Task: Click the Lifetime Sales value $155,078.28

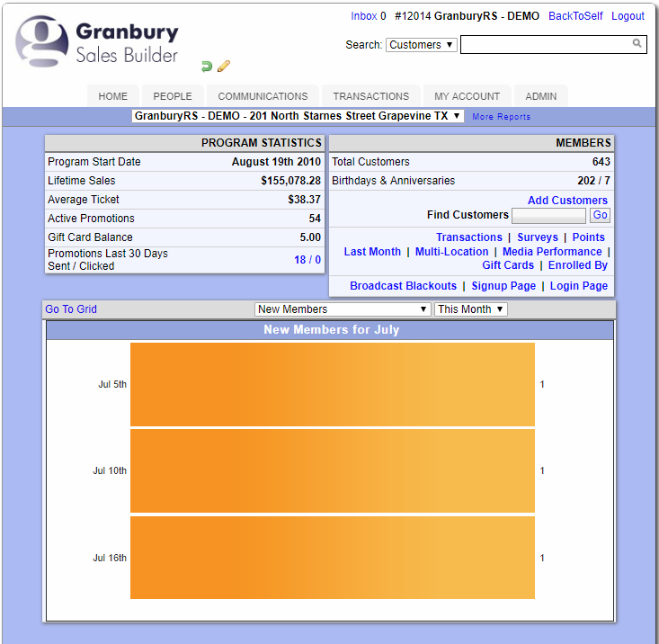Action: point(290,181)
